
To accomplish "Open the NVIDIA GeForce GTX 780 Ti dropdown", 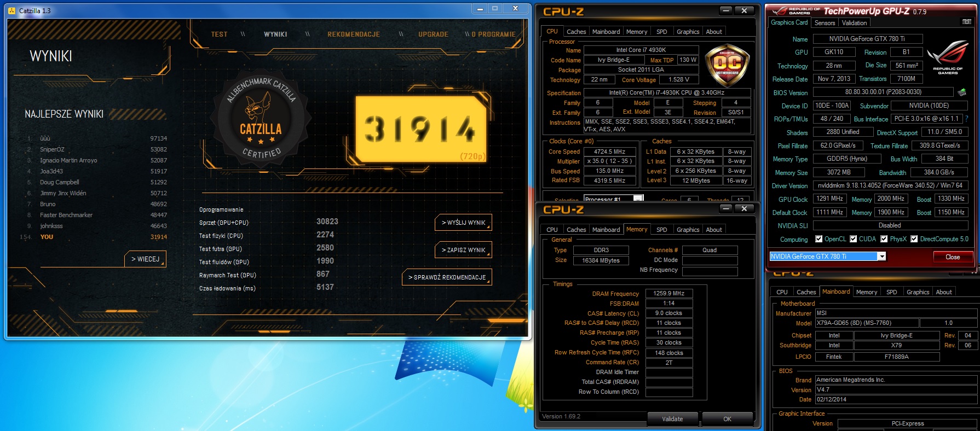I will (x=881, y=257).
